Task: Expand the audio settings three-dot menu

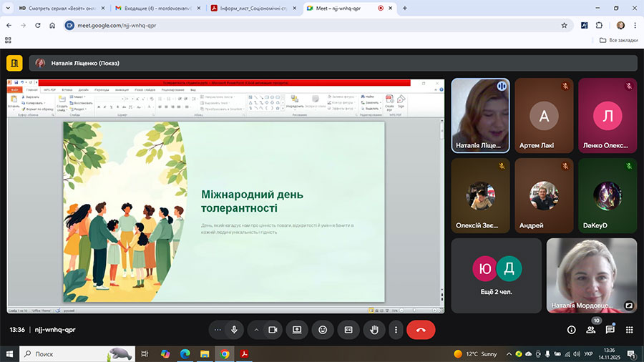Action: (218, 330)
